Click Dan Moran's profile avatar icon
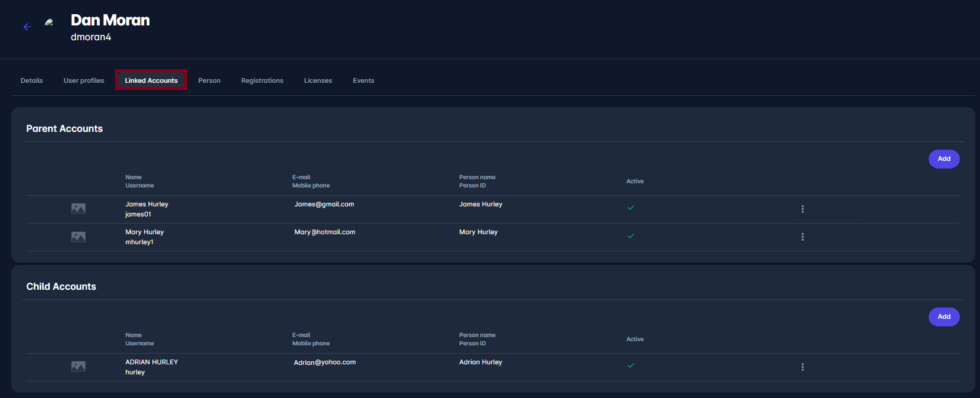Image resolution: width=980 pixels, height=398 pixels. pyautogui.click(x=49, y=22)
